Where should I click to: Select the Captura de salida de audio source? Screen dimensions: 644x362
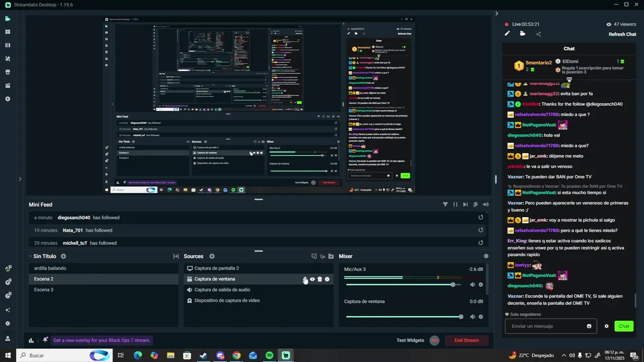(x=258, y=290)
